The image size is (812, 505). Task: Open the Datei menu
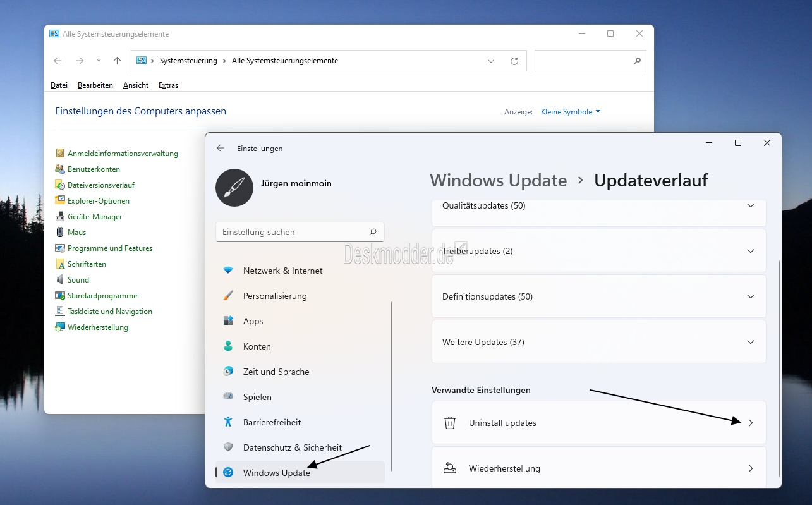click(x=59, y=85)
